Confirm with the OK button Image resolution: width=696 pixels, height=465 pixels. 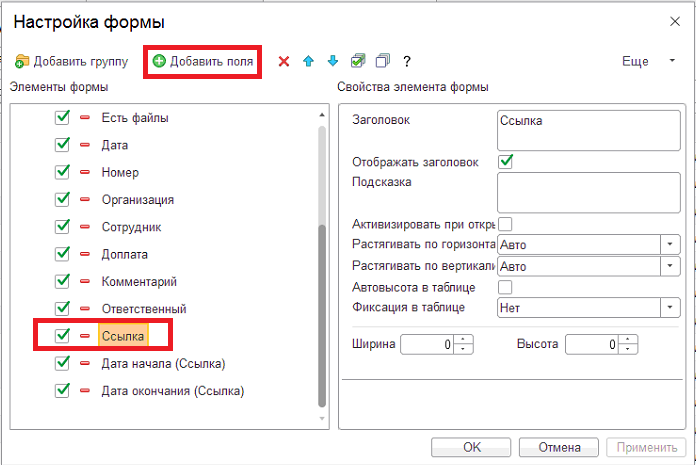pos(471,447)
